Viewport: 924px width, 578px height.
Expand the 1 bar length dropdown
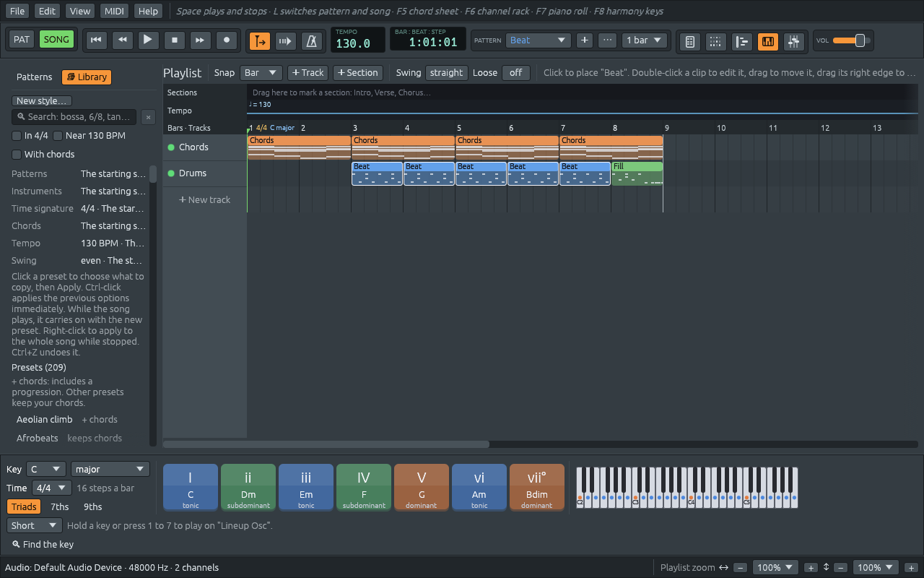pos(644,40)
